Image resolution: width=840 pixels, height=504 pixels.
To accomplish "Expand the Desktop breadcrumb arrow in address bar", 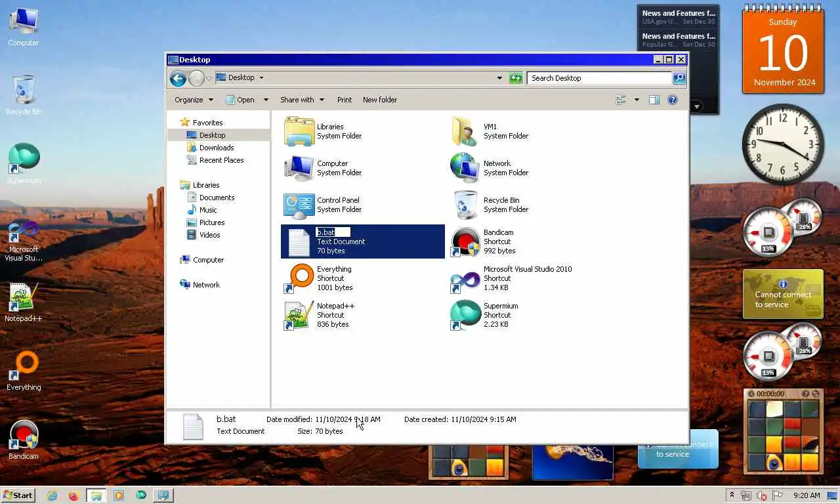I will (x=261, y=77).
